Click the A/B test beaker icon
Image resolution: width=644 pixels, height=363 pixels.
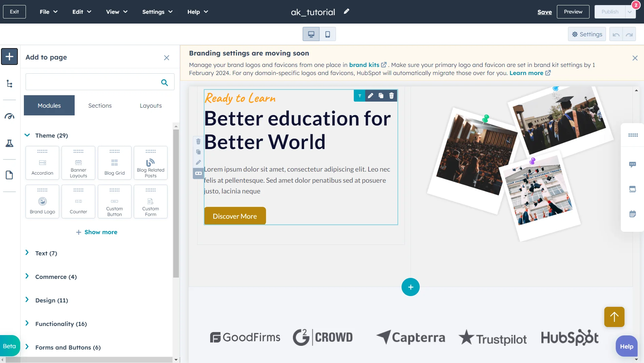[9, 143]
